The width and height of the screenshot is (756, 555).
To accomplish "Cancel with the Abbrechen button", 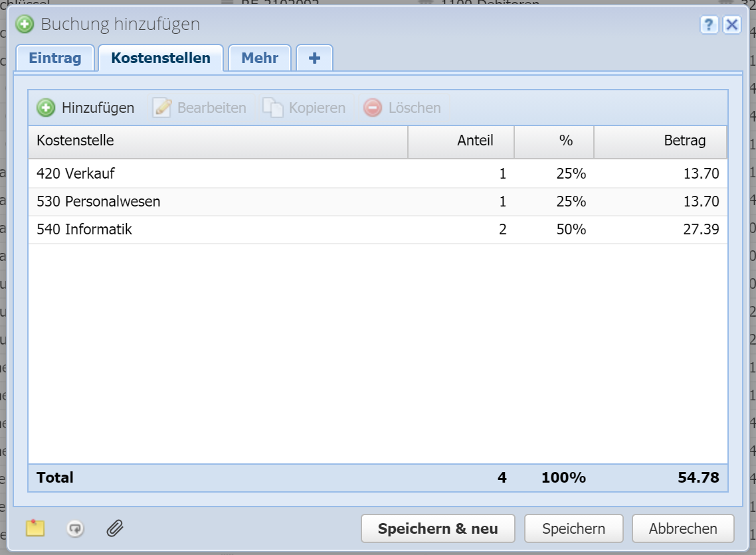I will tap(683, 529).
